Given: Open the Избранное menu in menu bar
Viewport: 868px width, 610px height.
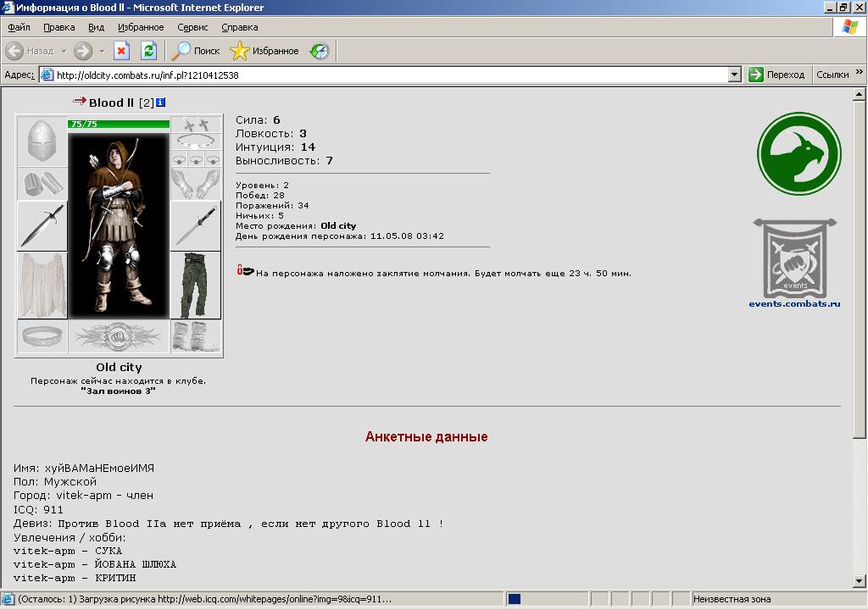Looking at the screenshot, I should pyautogui.click(x=141, y=27).
